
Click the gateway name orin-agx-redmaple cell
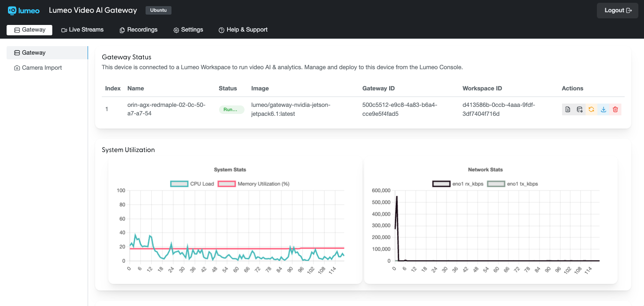pyautogui.click(x=166, y=109)
